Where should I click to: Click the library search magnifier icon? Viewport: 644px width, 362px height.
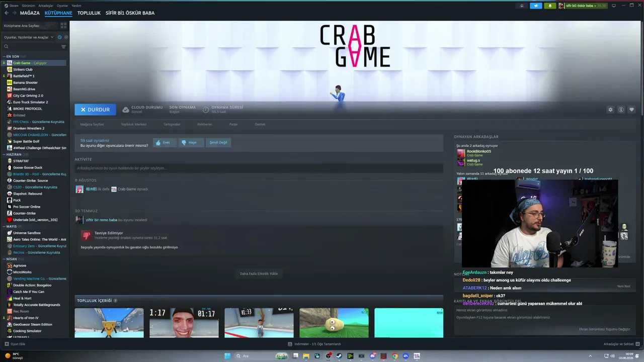pos(6,47)
